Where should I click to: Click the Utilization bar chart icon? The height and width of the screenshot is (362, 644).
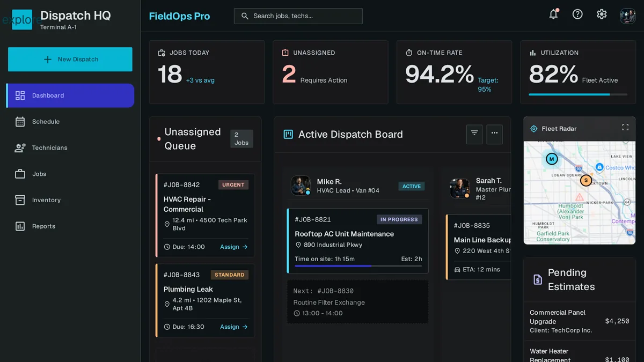[x=533, y=53]
